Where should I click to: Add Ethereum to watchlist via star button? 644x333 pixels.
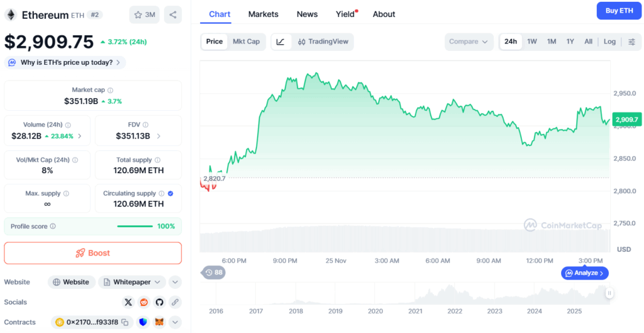(x=144, y=15)
